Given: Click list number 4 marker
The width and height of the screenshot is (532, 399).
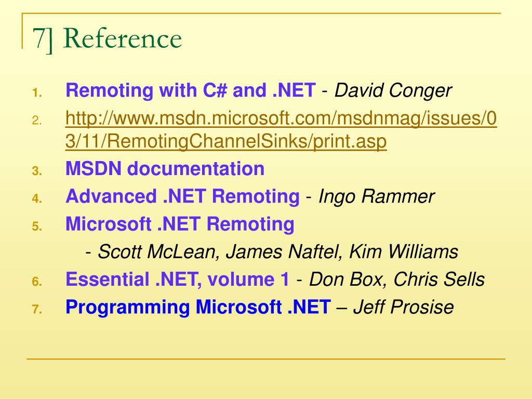Looking at the screenshot, I should pos(37,198).
